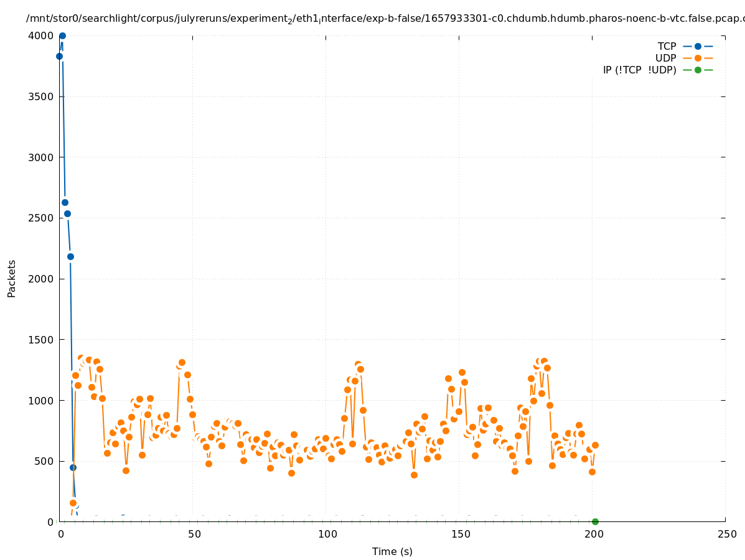Click the green IP legend marker
The height and width of the screenshot is (560, 745).
(698, 70)
